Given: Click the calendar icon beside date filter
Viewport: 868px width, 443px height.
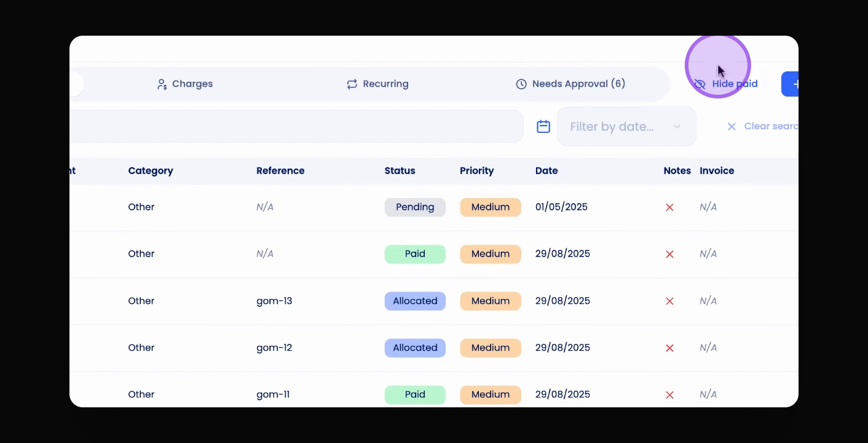Looking at the screenshot, I should coord(543,127).
